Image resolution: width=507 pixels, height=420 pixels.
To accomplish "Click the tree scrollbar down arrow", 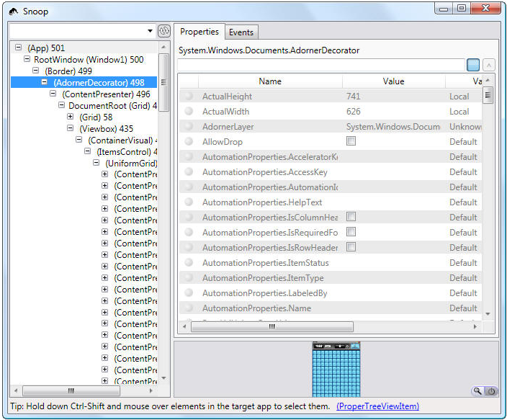I will [164, 378].
